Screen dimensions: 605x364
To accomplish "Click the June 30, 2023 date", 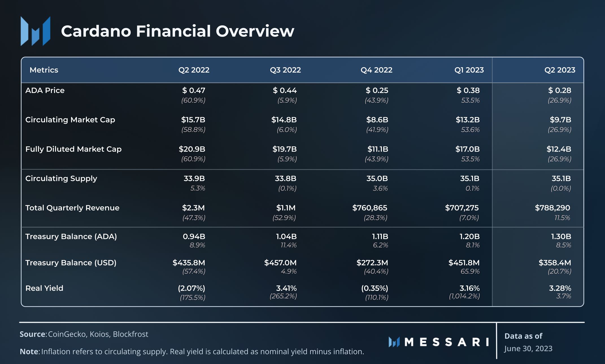I will [528, 348].
